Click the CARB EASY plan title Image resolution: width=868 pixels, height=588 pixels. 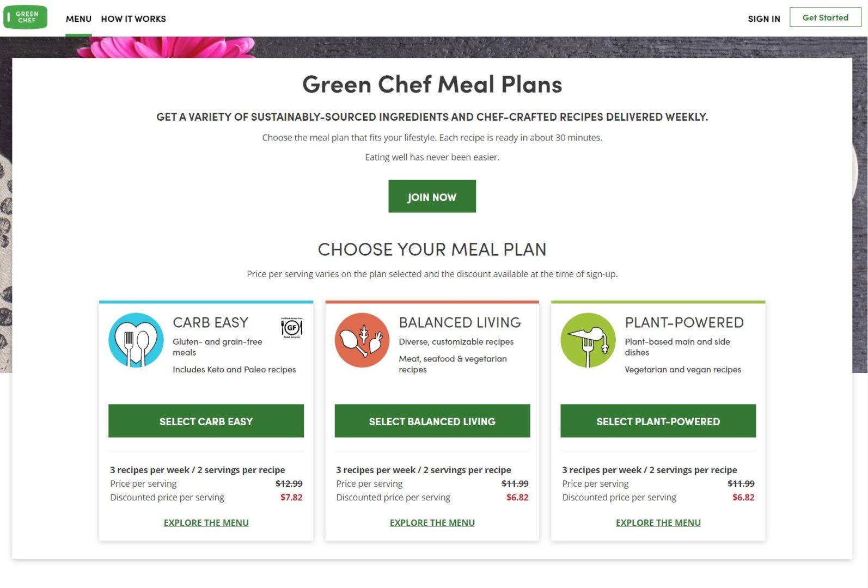pos(210,322)
